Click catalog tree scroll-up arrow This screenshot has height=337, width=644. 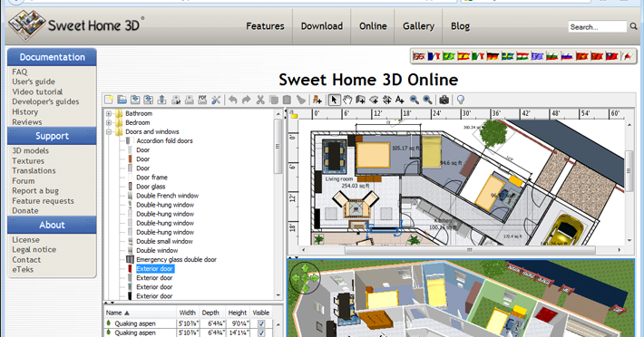tap(278, 113)
